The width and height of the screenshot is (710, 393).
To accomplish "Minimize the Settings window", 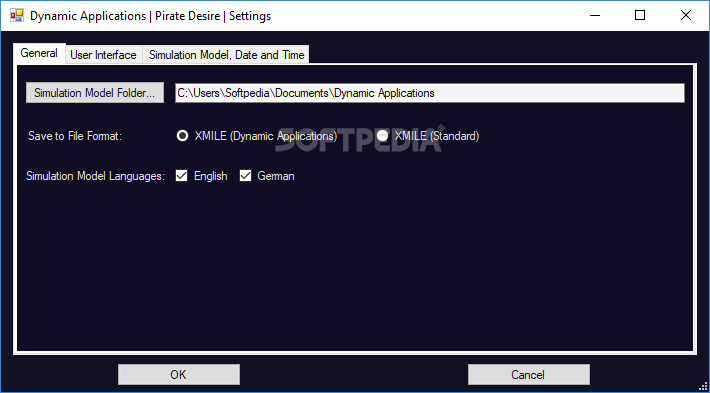I will point(595,16).
